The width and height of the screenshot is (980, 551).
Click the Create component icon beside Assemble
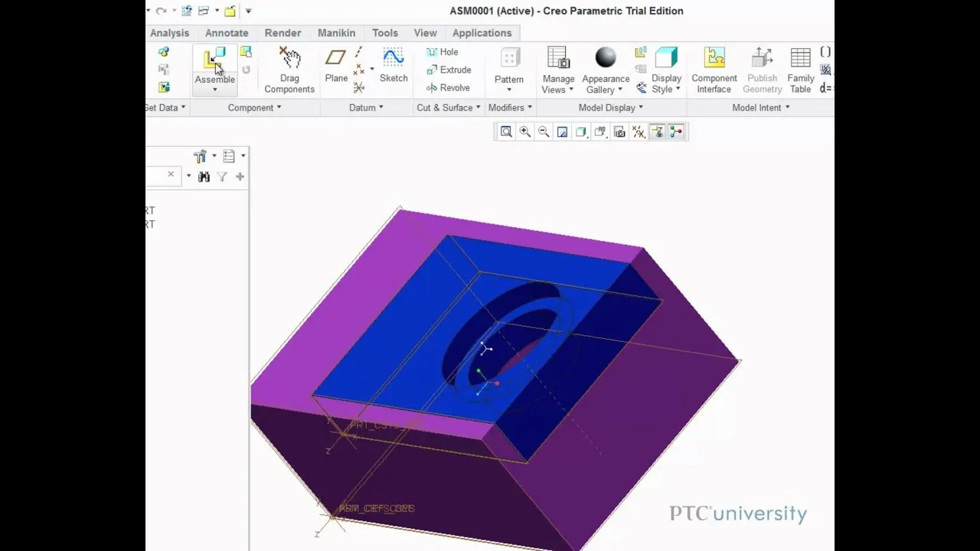[246, 52]
